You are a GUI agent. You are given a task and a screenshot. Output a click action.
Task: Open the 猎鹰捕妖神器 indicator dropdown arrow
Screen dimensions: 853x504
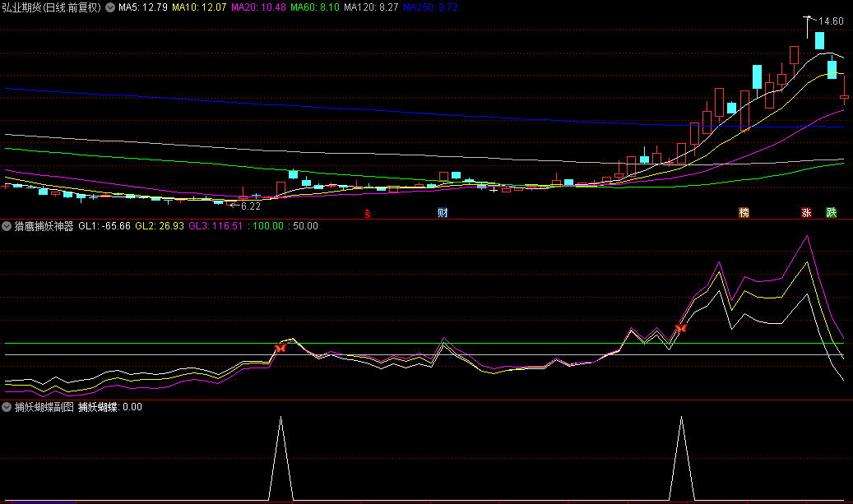[x=7, y=225]
